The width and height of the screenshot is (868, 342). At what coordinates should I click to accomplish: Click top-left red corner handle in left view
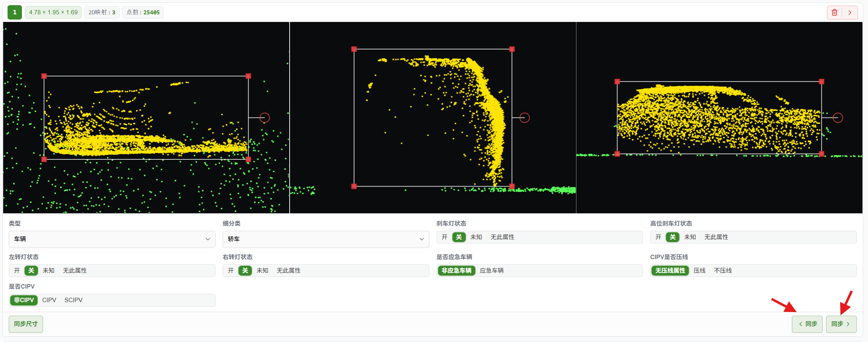[x=44, y=76]
